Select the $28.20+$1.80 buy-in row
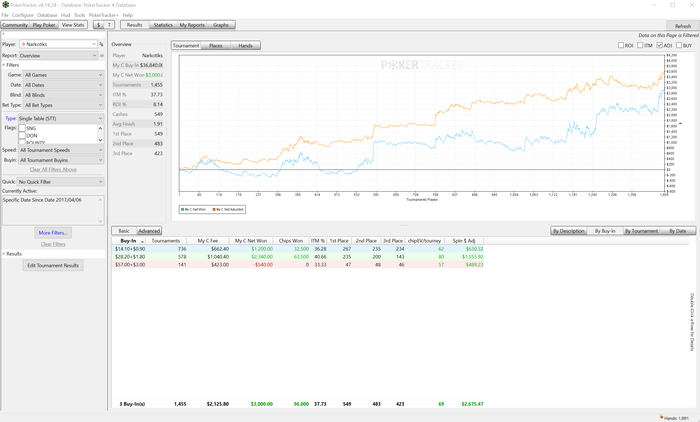 pyautogui.click(x=297, y=257)
